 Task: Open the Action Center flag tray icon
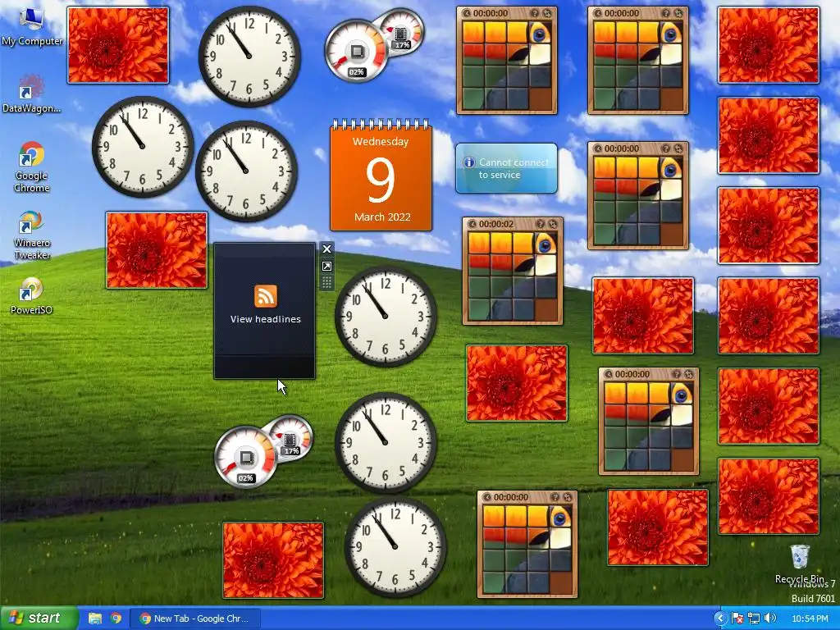click(x=737, y=619)
